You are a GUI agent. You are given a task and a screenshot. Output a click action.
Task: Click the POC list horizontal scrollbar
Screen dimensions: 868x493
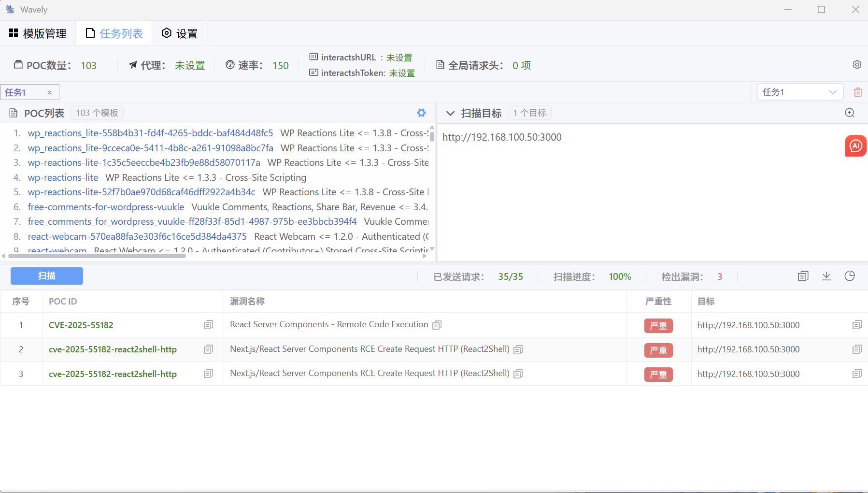(97, 256)
